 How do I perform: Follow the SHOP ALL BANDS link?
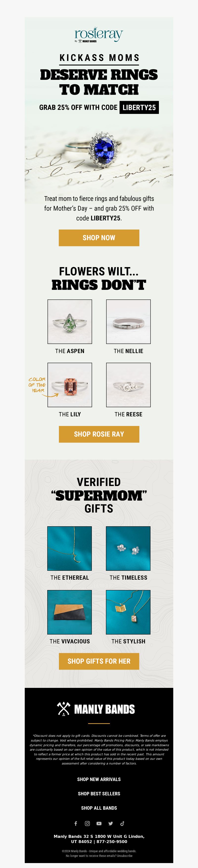point(99,808)
